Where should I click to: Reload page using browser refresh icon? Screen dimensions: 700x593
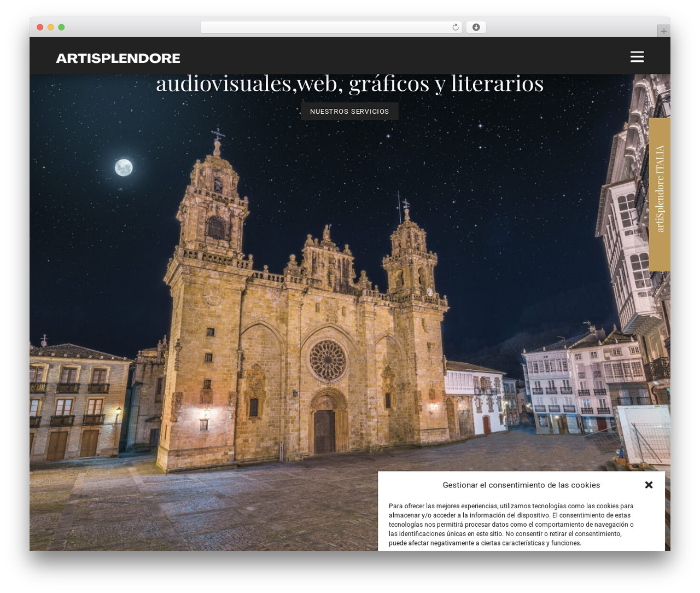pos(456,27)
